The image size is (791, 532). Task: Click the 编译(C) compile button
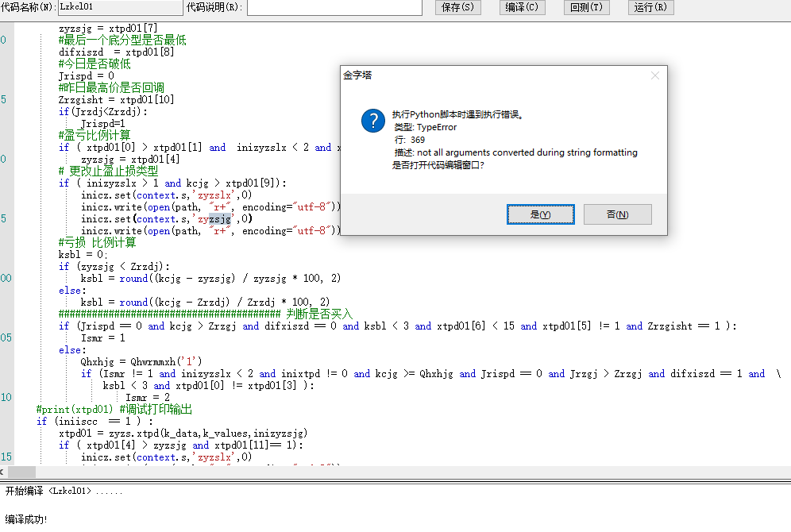[x=522, y=7]
